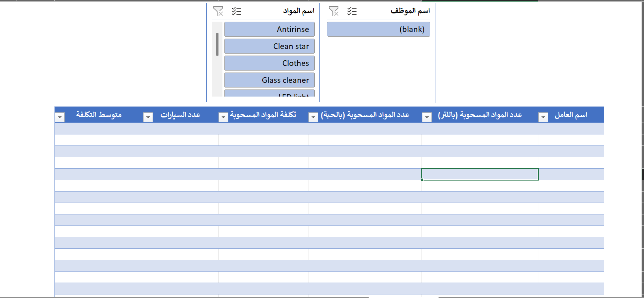644x298 pixels.
Task: Select Antirinse in the materials slicer
Action: pyautogui.click(x=269, y=29)
